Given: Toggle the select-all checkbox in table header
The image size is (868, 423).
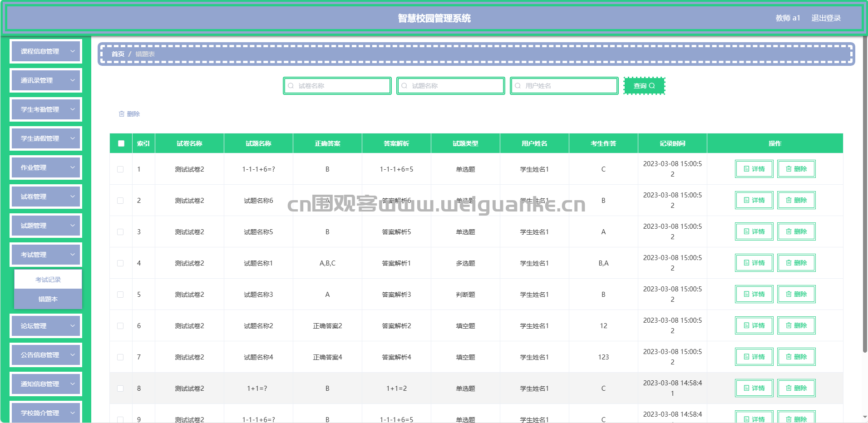Looking at the screenshot, I should pos(121,143).
